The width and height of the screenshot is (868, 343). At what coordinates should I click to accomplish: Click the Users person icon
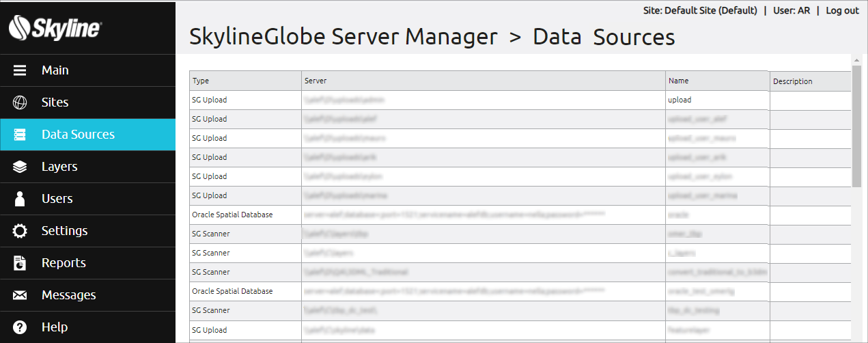20,199
